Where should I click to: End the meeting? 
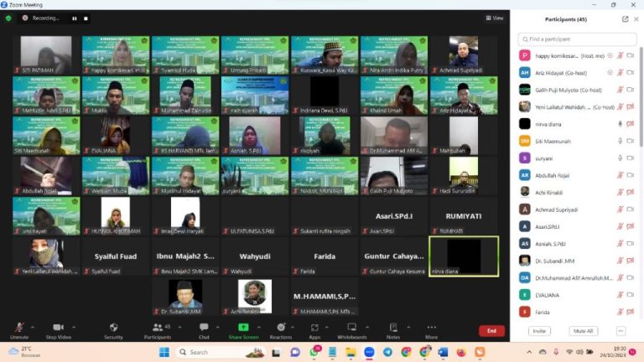pyautogui.click(x=491, y=331)
